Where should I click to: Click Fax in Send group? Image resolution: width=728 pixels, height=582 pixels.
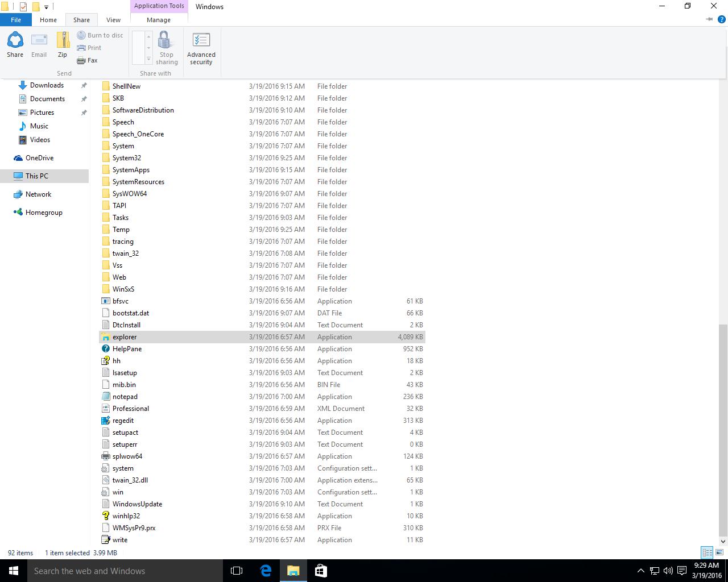pos(88,60)
